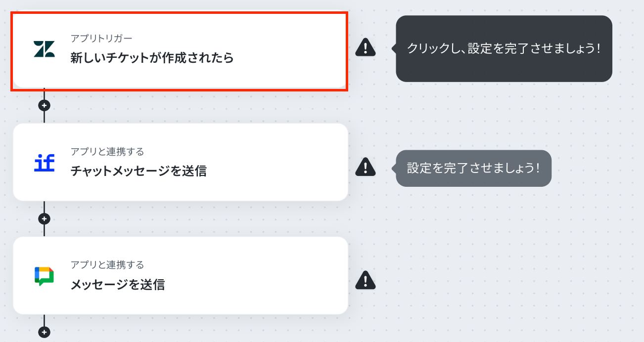The height and width of the screenshot is (342, 644).
Task: Click the Google Chat app icon
Action: click(45, 276)
